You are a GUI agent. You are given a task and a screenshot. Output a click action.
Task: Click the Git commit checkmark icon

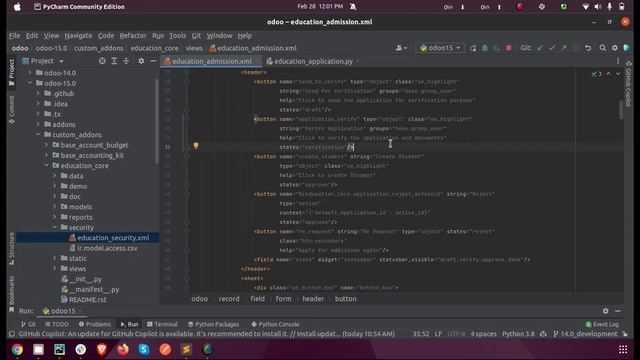[x=552, y=48]
